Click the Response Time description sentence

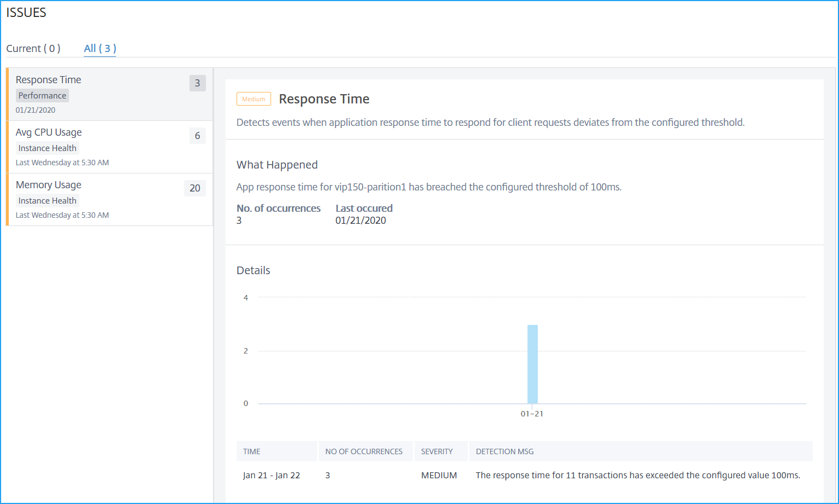click(x=491, y=123)
